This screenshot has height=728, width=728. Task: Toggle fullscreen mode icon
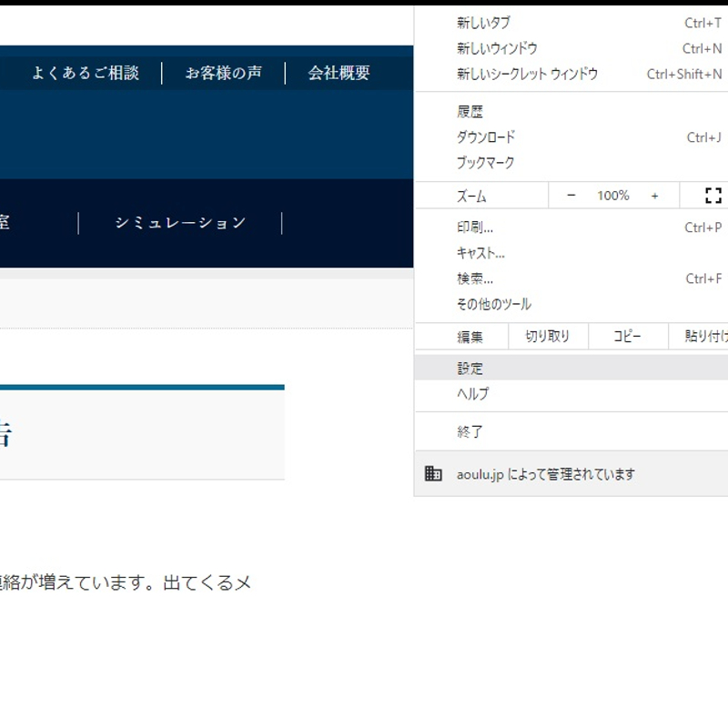(x=713, y=196)
